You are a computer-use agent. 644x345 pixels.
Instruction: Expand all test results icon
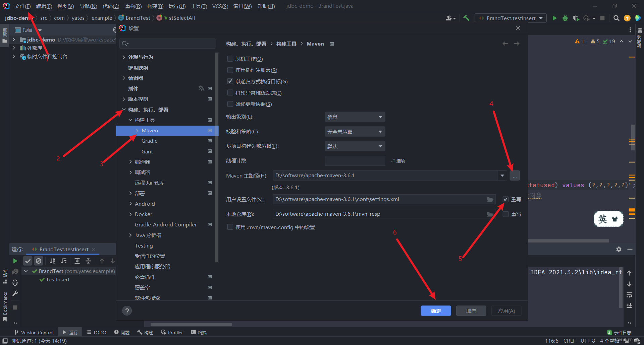coord(77,261)
